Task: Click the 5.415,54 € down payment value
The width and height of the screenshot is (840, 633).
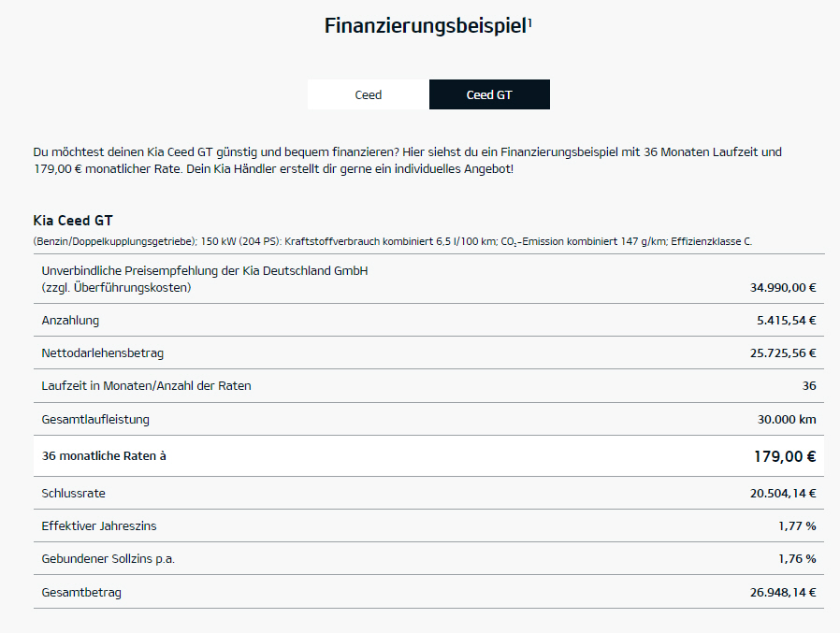Action: [x=786, y=321]
